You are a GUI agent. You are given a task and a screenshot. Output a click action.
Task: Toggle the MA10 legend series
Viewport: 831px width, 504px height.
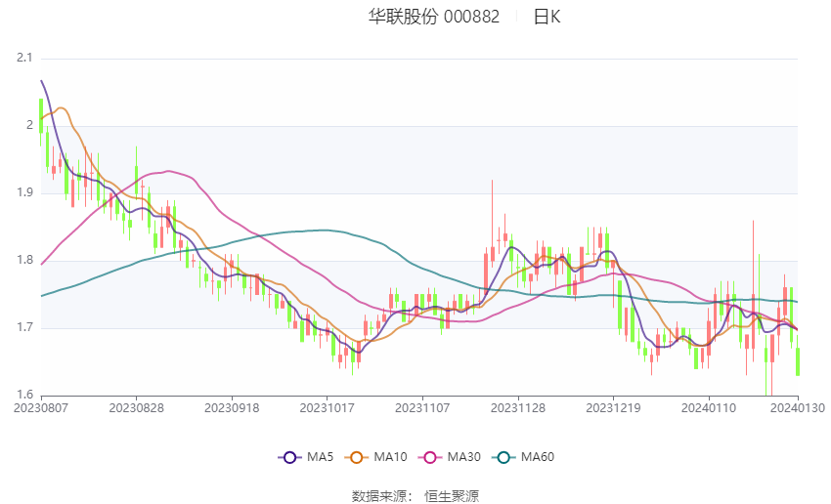point(375,457)
